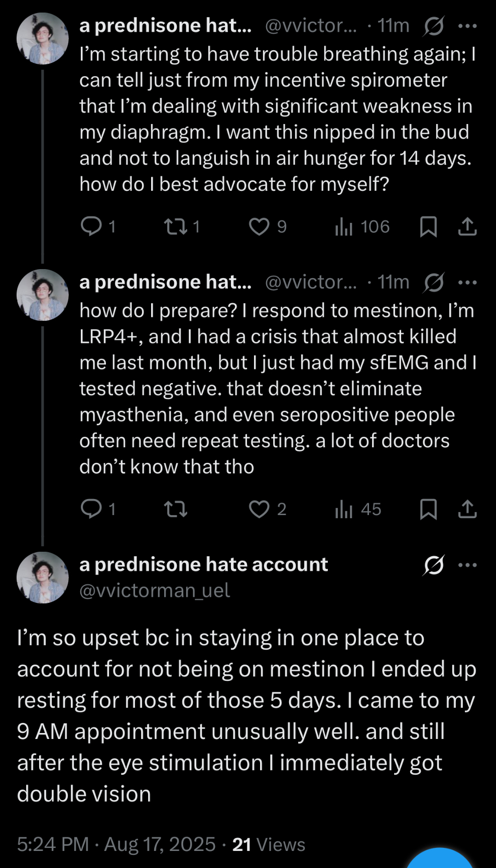Share the first tweet about diaphragm weakness
The image size is (496, 868).
point(467,226)
